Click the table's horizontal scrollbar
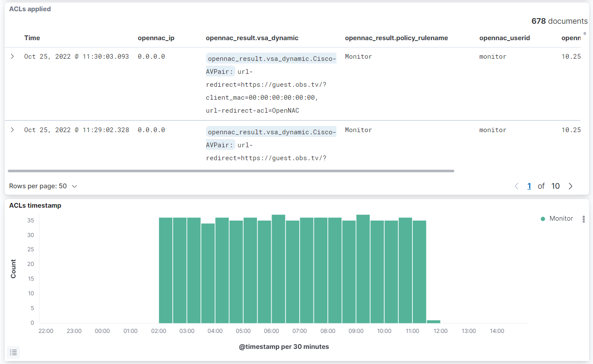 tap(231, 171)
